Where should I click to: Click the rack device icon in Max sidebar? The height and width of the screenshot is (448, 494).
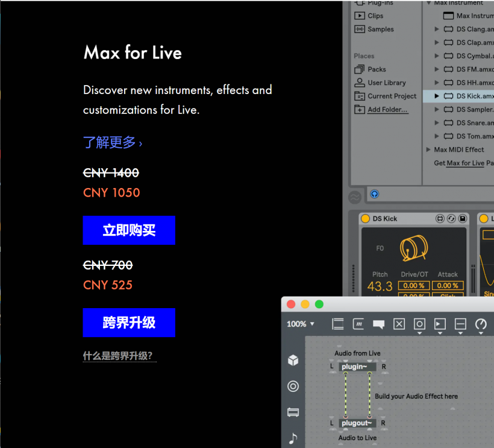(x=293, y=412)
